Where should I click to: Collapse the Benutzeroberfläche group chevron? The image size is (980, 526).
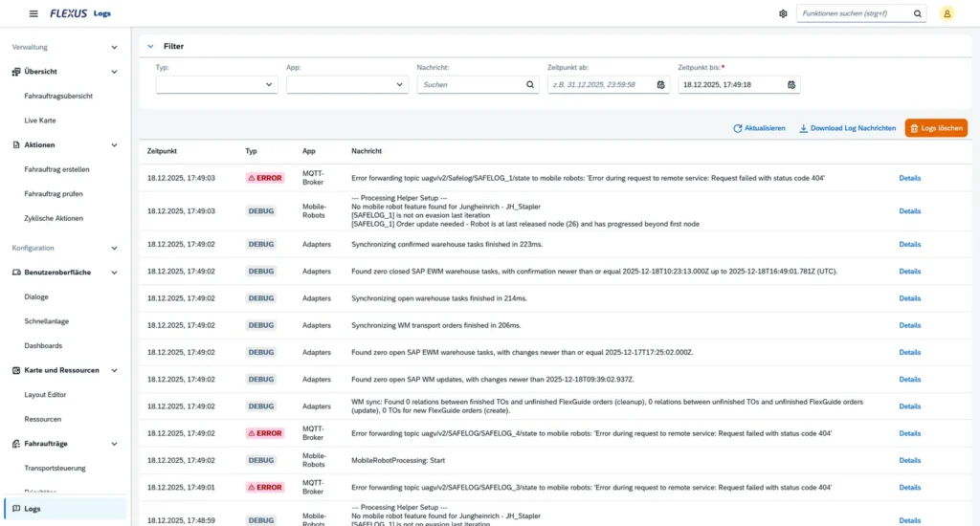pyautogui.click(x=115, y=273)
